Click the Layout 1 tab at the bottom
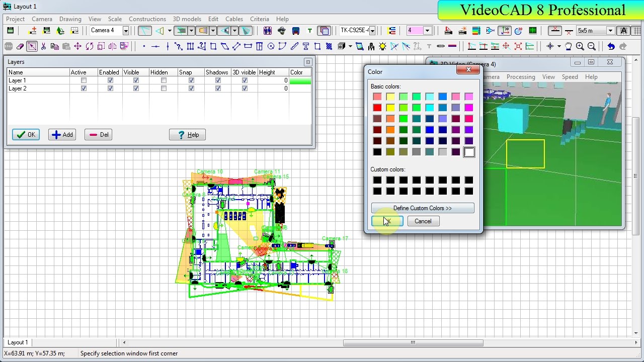The height and width of the screenshot is (362, 644). coord(18,342)
